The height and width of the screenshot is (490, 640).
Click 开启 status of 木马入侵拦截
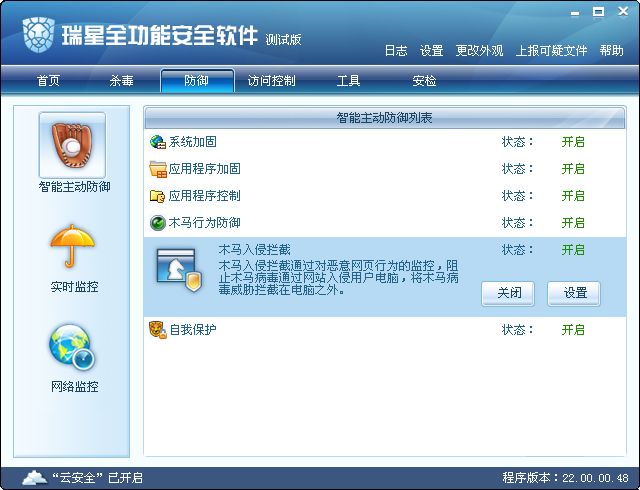[x=573, y=249]
